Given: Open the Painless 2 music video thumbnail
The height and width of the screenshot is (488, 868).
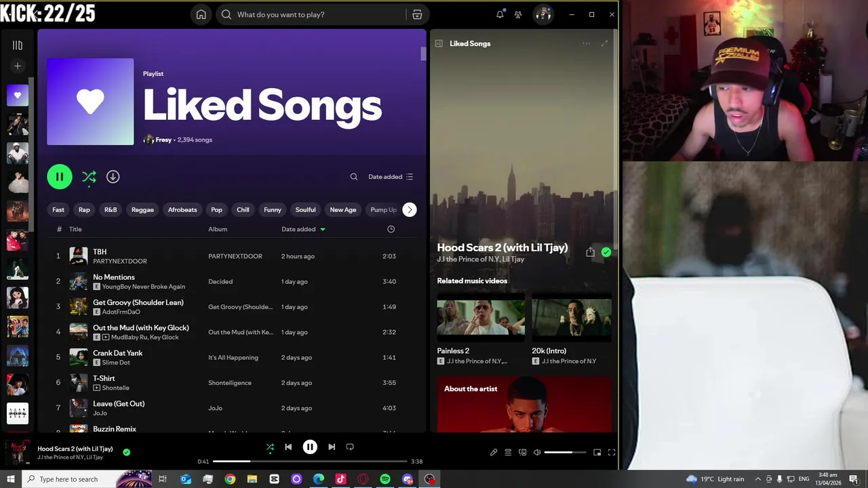Looking at the screenshot, I should (481, 317).
